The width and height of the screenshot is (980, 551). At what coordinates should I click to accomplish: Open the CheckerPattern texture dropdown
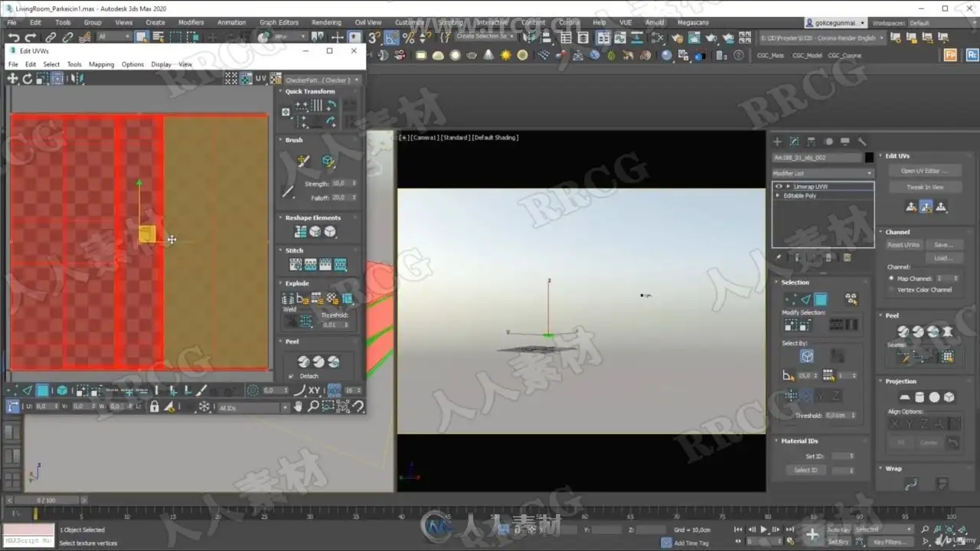click(x=322, y=80)
